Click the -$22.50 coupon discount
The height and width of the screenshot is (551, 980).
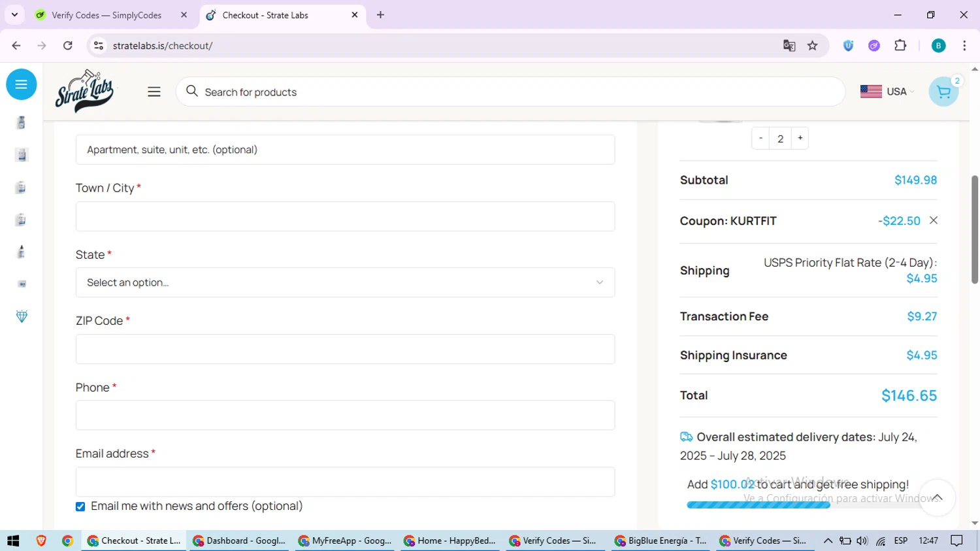point(899,221)
